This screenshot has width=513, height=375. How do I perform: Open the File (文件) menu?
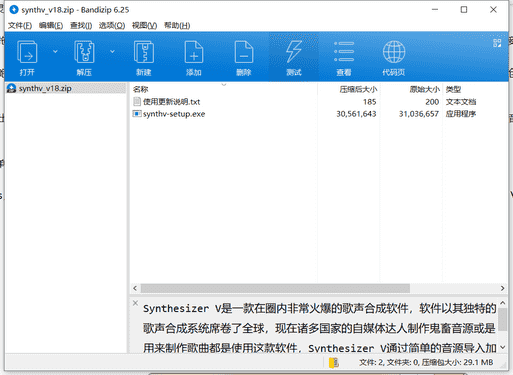[x=20, y=25]
